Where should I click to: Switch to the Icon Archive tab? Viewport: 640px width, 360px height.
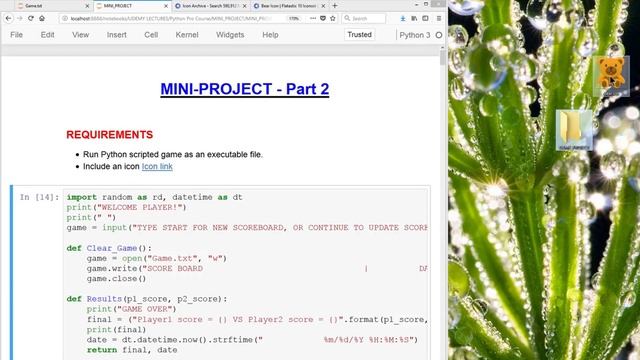click(x=210, y=6)
